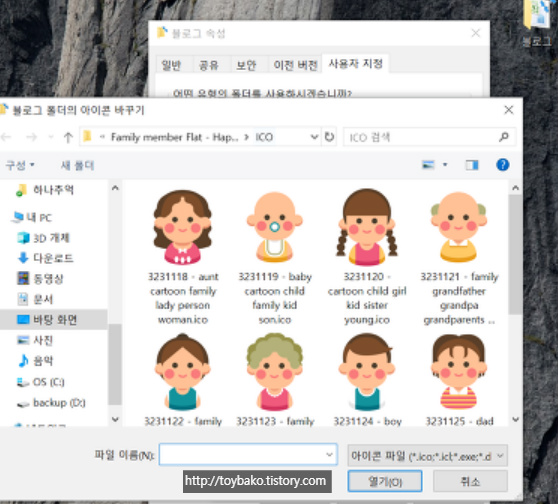Select the 3231120 girl with braids icon
Screen dimensions: 558x504
pos(367,256)
